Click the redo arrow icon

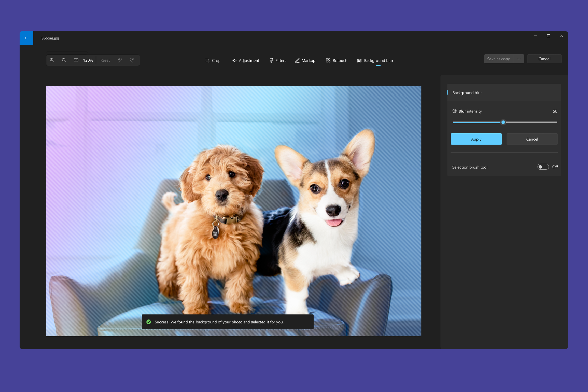132,60
